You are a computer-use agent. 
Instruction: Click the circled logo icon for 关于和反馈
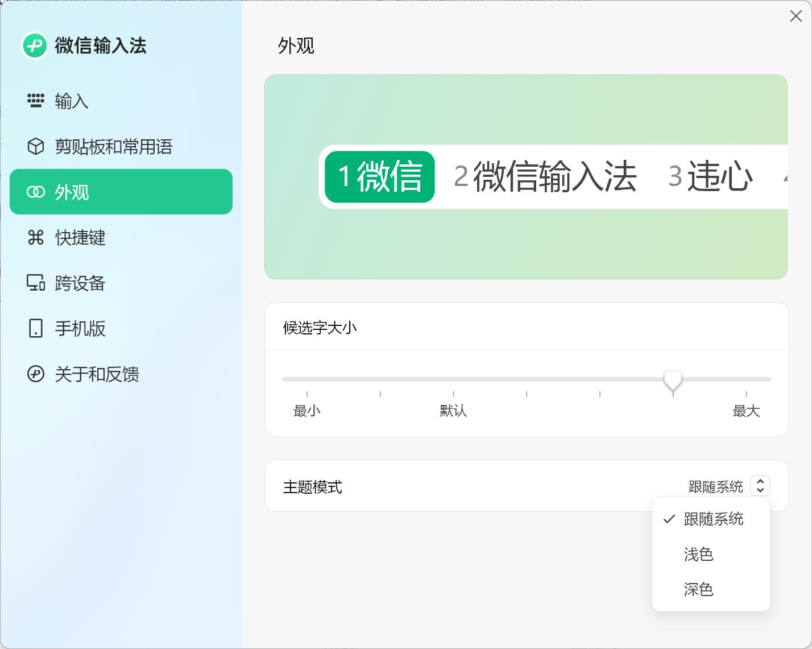[x=36, y=374]
